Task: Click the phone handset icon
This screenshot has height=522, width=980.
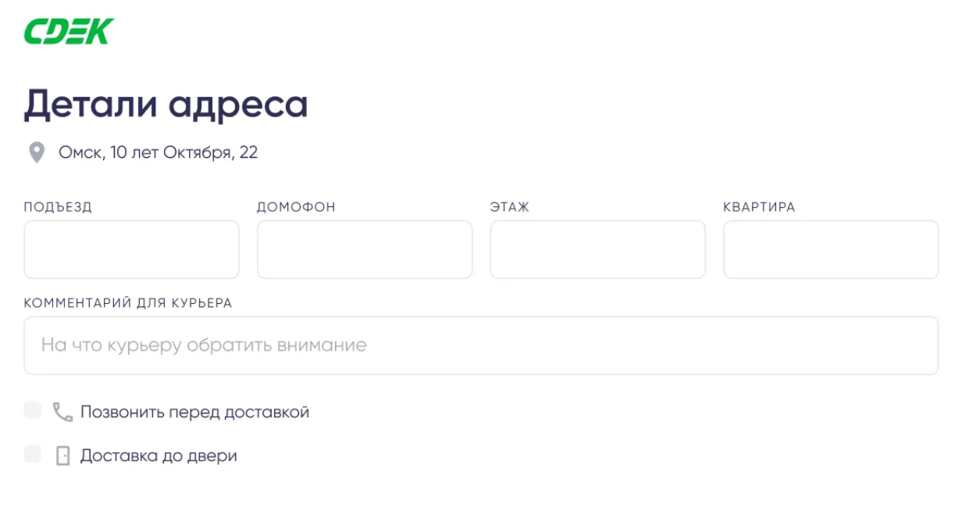Action: point(62,412)
